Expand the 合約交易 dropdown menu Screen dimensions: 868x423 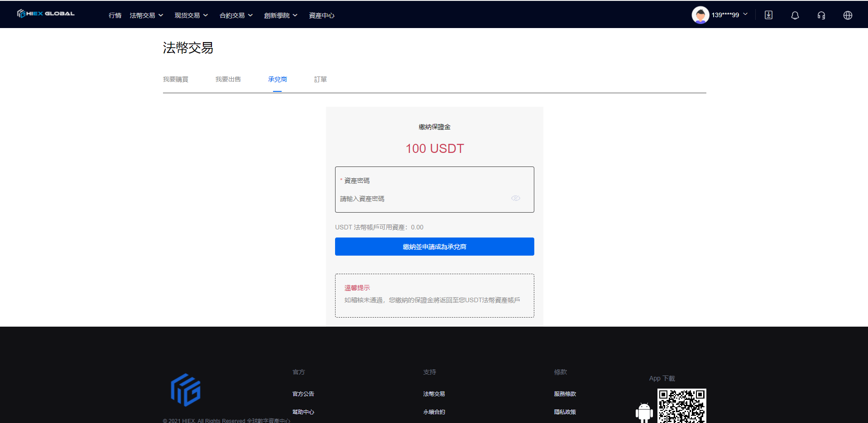click(236, 15)
